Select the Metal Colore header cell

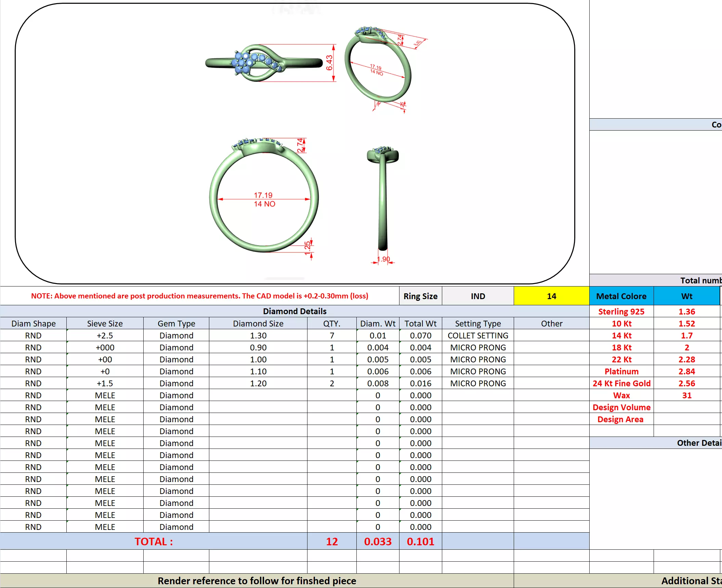[621, 296]
